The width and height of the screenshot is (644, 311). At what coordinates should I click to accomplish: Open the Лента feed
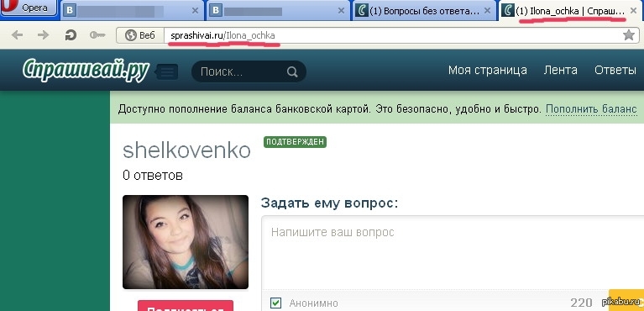pos(560,70)
